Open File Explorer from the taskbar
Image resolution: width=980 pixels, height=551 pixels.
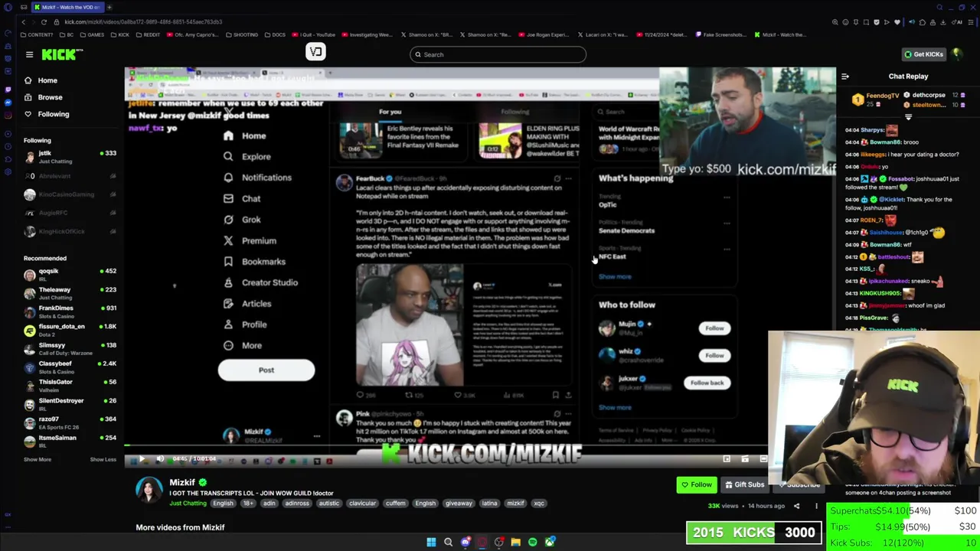pos(516,542)
